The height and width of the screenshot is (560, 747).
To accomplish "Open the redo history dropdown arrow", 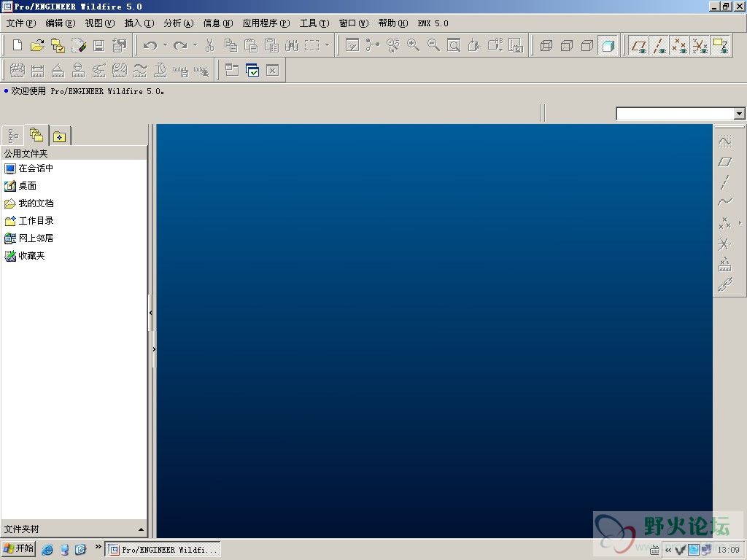I will [x=195, y=45].
